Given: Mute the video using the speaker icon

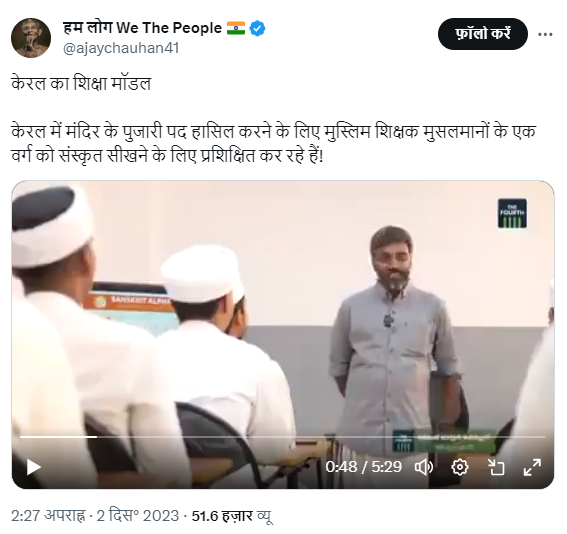Looking at the screenshot, I should tap(424, 467).
